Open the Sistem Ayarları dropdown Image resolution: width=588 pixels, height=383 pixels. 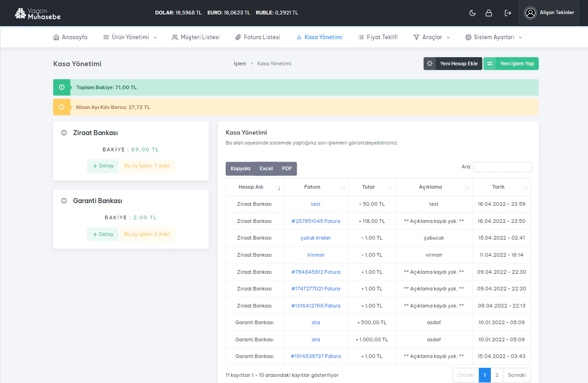(493, 37)
